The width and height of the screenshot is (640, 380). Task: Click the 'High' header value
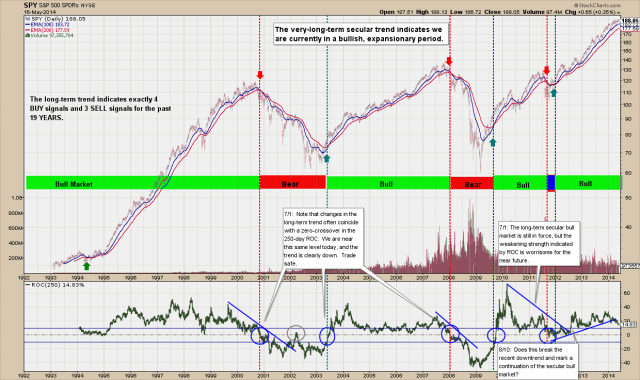pyautogui.click(x=432, y=12)
